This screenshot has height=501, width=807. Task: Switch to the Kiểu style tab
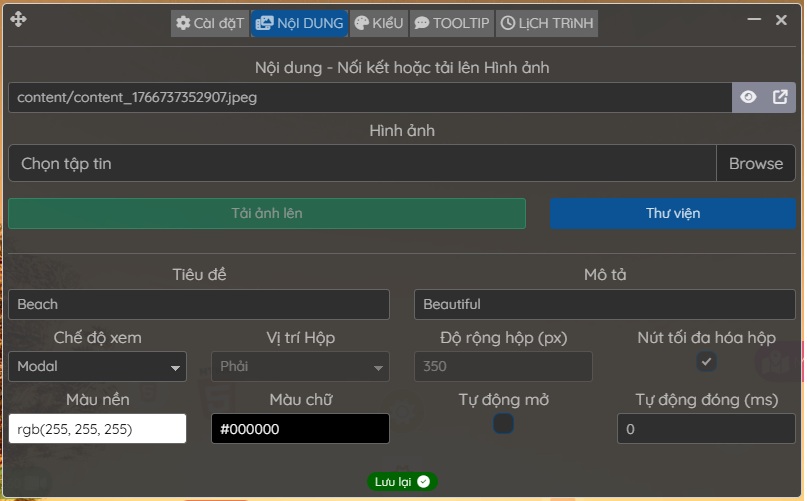(x=378, y=23)
